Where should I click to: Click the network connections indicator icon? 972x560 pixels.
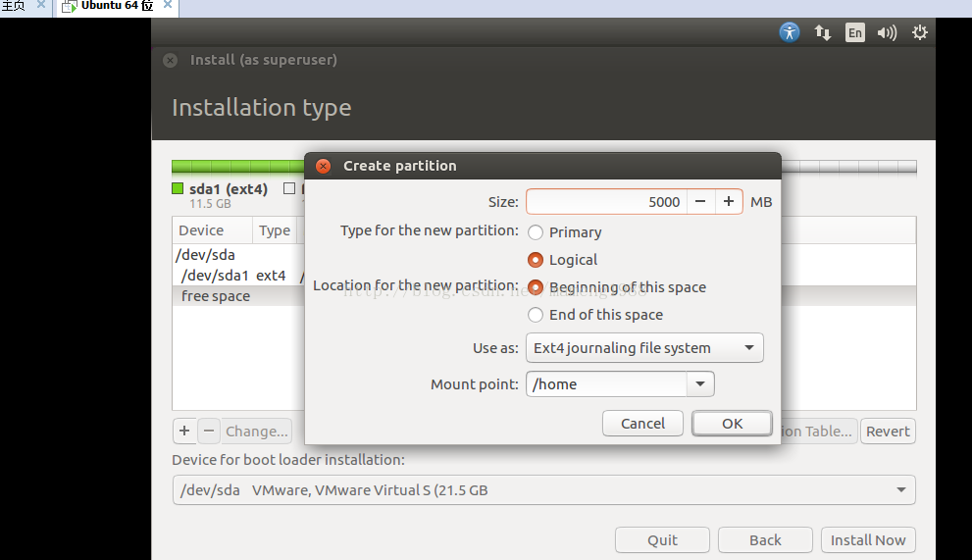coord(823,32)
